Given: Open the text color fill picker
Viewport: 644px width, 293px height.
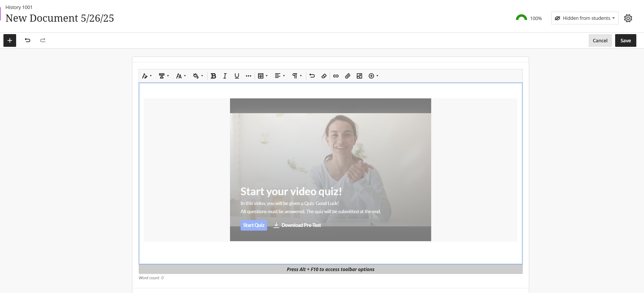Looking at the screenshot, I should click(198, 76).
